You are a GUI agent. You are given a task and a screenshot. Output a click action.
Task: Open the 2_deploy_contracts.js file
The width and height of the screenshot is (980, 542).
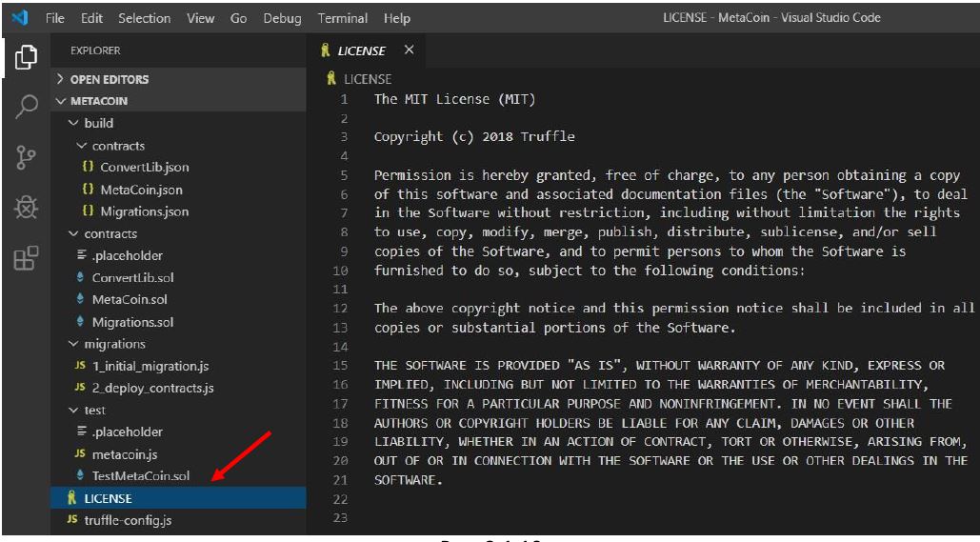(151, 388)
